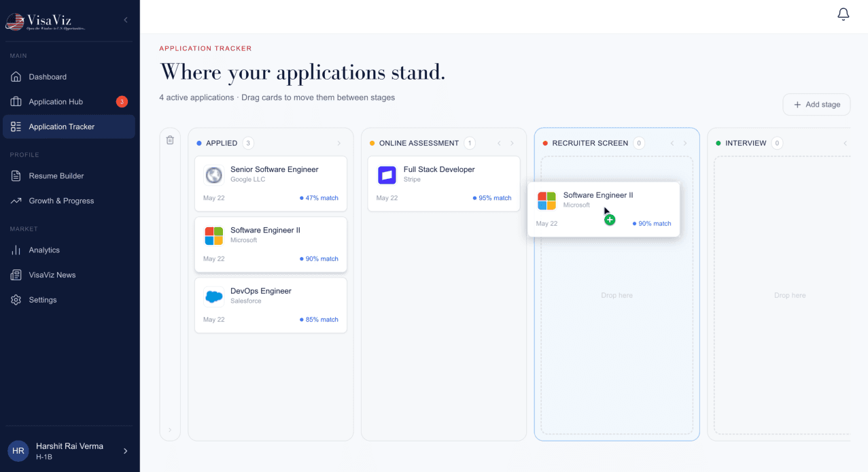The width and height of the screenshot is (868, 472).
Task: Click Stripe company logo
Action: click(387, 175)
